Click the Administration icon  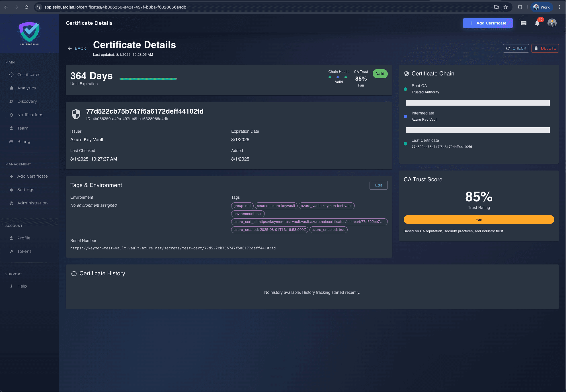[11, 203]
